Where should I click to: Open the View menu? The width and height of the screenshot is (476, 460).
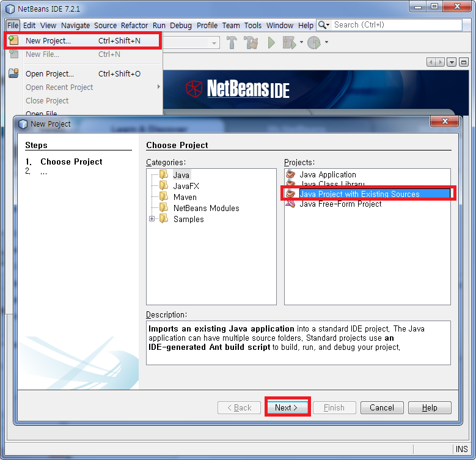pyautogui.click(x=48, y=25)
